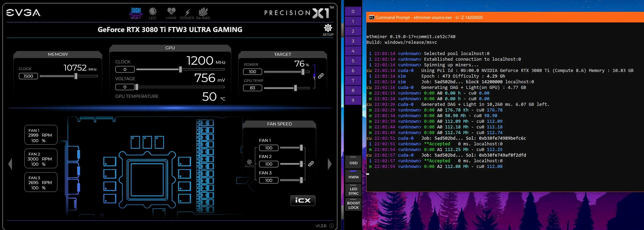
Task: Click the LED SYNC button
Action: click(353, 191)
